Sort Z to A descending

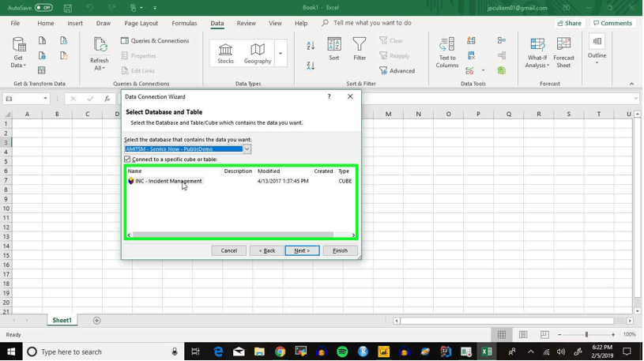pos(311,66)
